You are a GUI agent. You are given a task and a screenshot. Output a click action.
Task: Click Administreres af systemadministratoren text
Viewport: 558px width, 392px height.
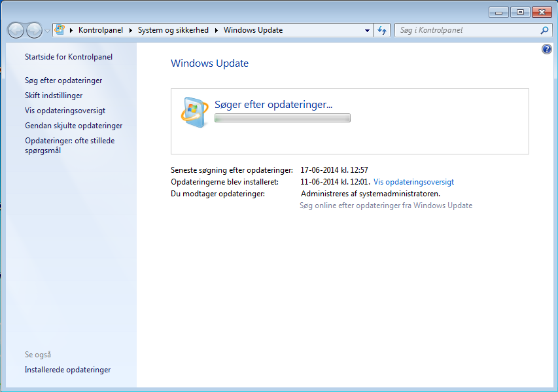(370, 194)
